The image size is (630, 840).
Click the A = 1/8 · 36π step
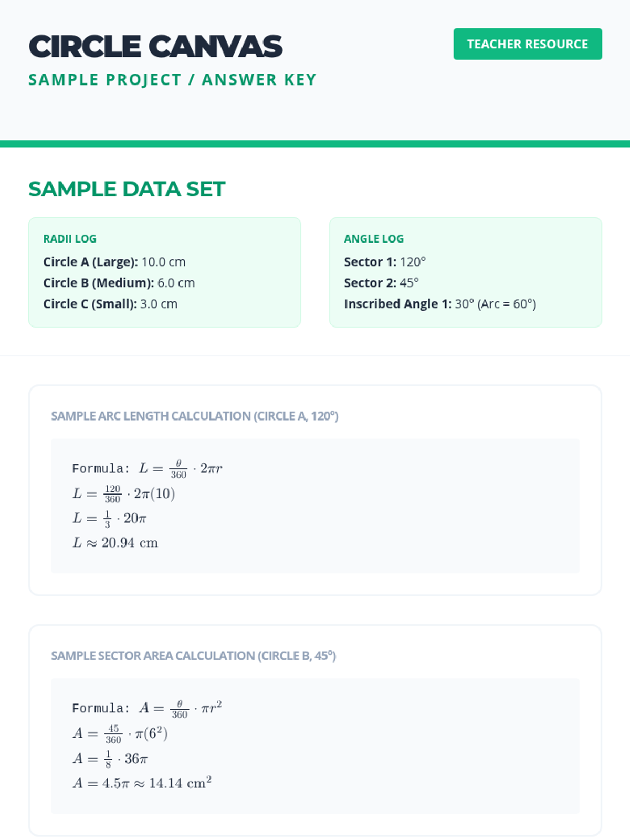110,759
